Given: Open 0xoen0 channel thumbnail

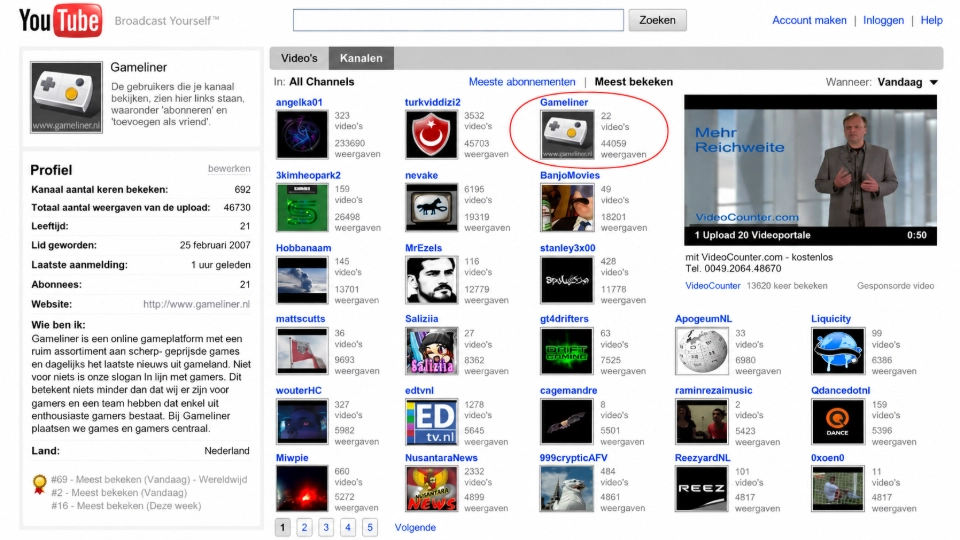Looking at the screenshot, I should (x=838, y=489).
